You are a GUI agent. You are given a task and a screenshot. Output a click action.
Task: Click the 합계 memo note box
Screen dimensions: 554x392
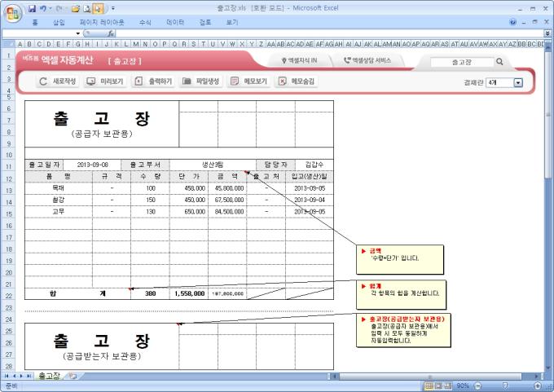click(x=401, y=295)
